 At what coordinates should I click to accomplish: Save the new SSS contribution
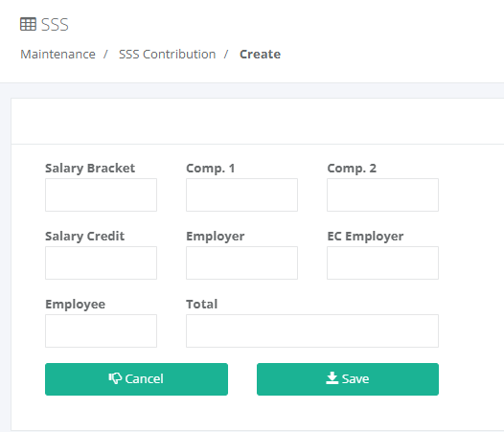348,379
